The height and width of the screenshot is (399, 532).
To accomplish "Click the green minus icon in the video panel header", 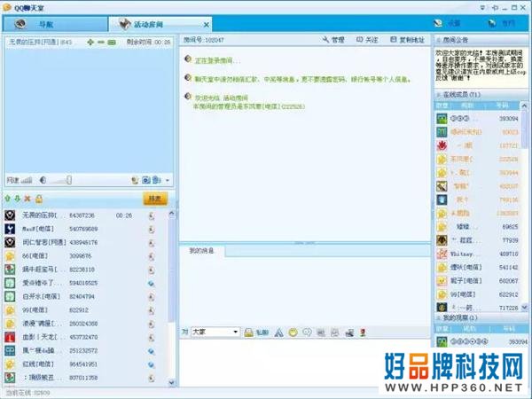I will [101, 42].
